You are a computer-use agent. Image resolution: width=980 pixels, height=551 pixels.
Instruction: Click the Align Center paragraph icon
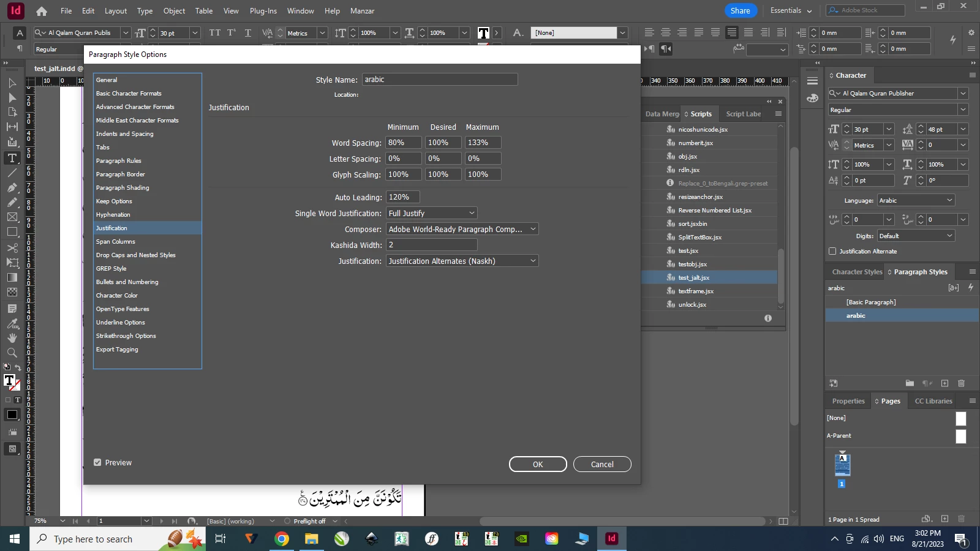[x=666, y=32]
